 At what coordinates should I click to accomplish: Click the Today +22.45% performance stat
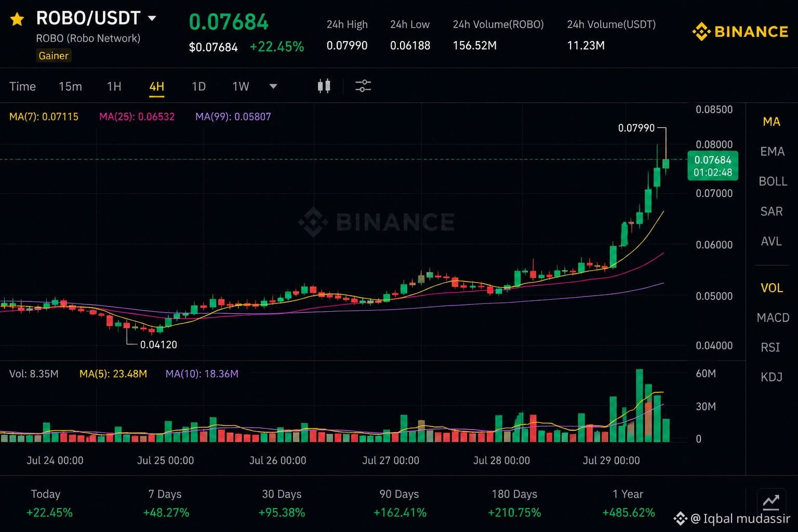click(x=49, y=503)
